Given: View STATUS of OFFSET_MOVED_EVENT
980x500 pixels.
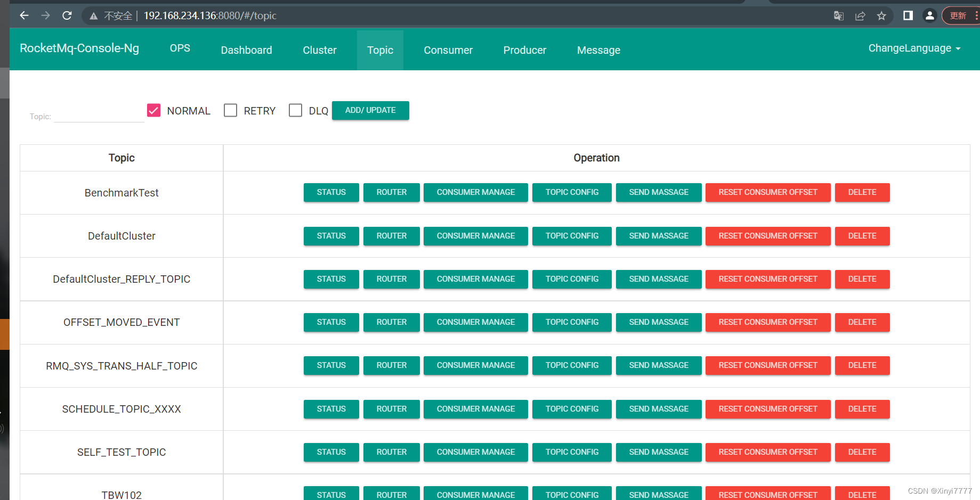Looking at the screenshot, I should click(331, 322).
